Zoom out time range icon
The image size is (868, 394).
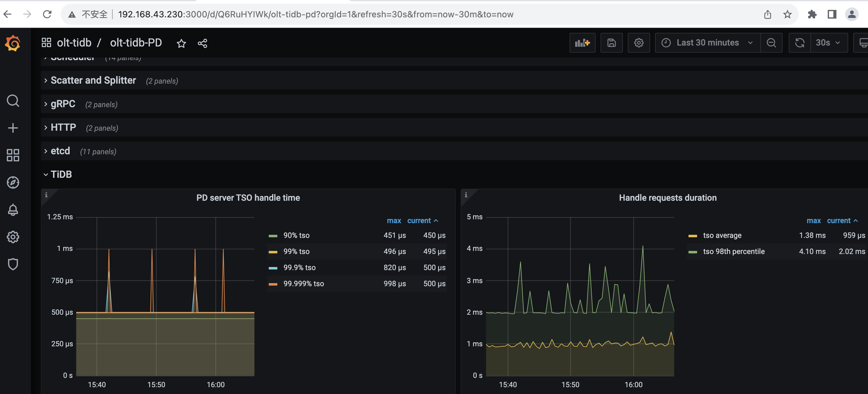(771, 43)
